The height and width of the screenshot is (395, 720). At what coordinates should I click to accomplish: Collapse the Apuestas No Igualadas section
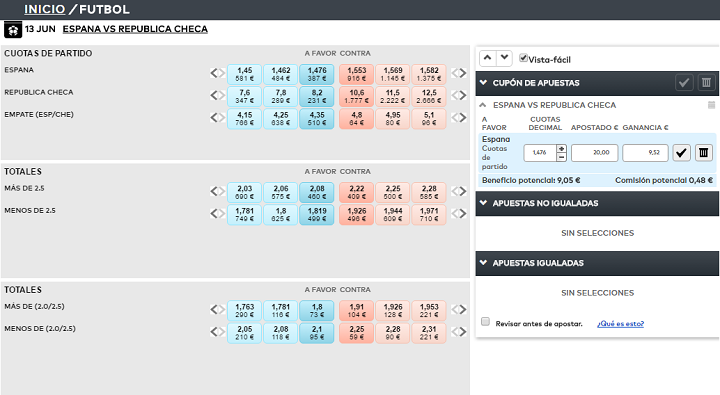pos(483,203)
